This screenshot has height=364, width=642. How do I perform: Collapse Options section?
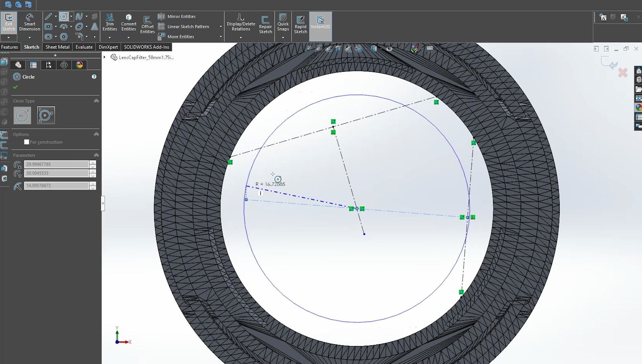pyautogui.click(x=96, y=134)
